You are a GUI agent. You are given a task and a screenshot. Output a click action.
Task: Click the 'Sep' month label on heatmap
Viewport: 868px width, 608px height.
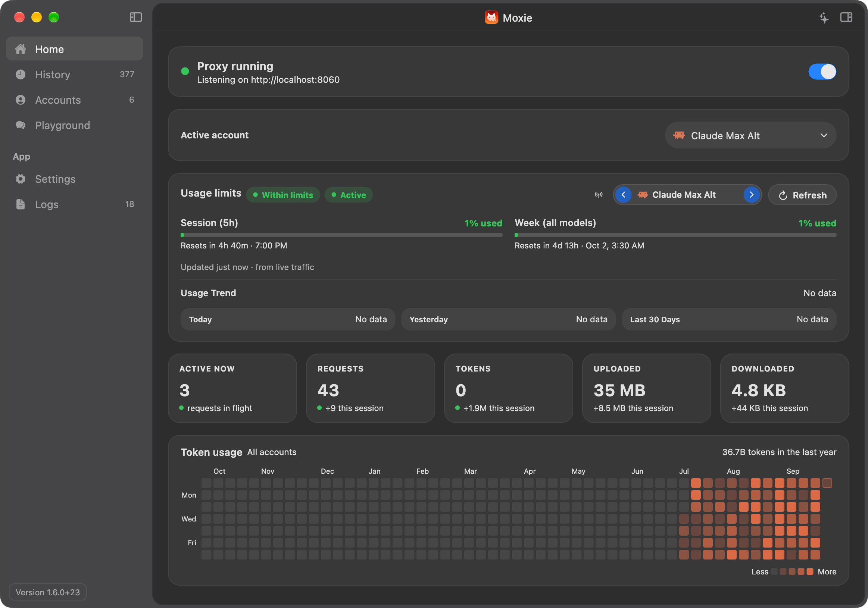coord(793,471)
